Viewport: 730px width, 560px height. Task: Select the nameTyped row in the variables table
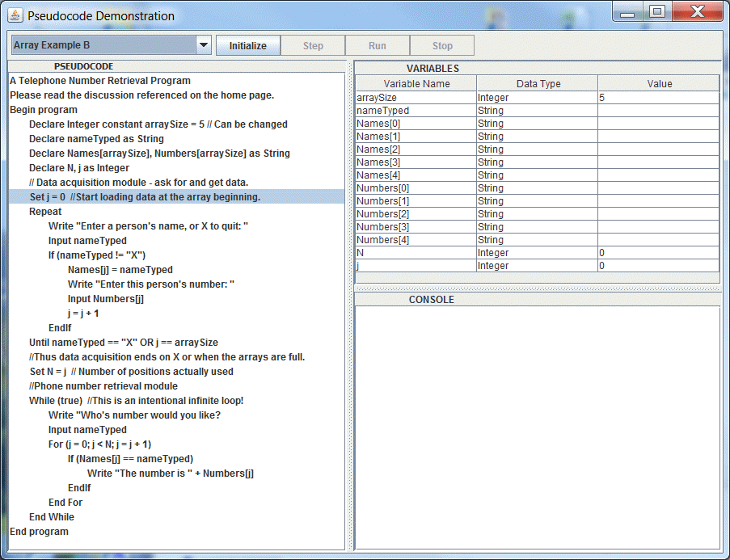[x=416, y=110]
